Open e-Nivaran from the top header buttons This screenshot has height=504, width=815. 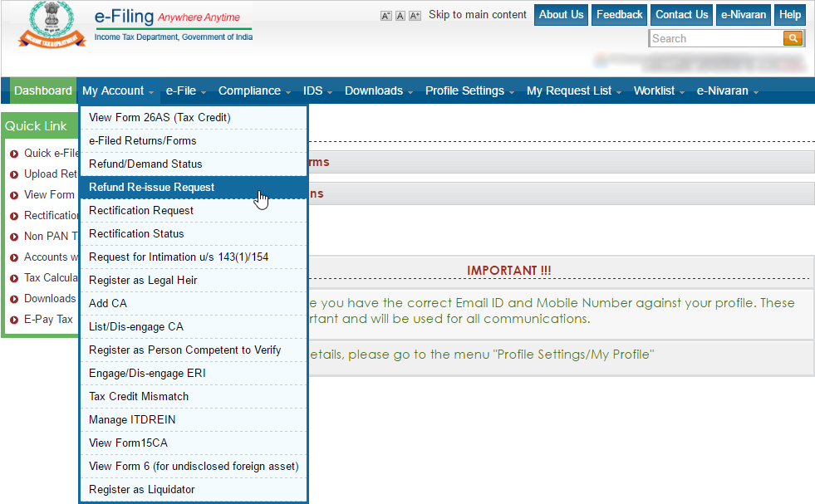744,15
